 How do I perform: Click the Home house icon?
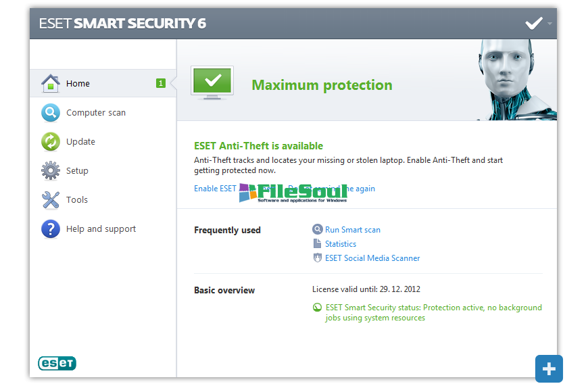[51, 84]
